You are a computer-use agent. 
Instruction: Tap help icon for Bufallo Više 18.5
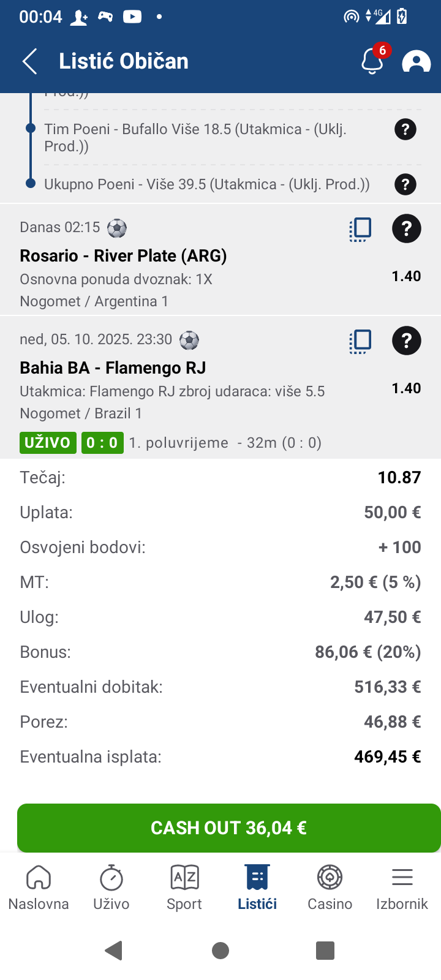tap(405, 129)
